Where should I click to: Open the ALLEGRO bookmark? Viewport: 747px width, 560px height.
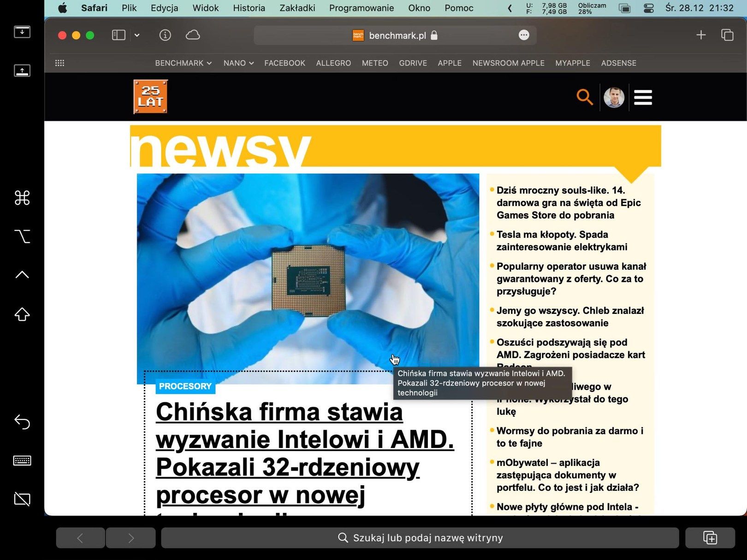(x=333, y=63)
